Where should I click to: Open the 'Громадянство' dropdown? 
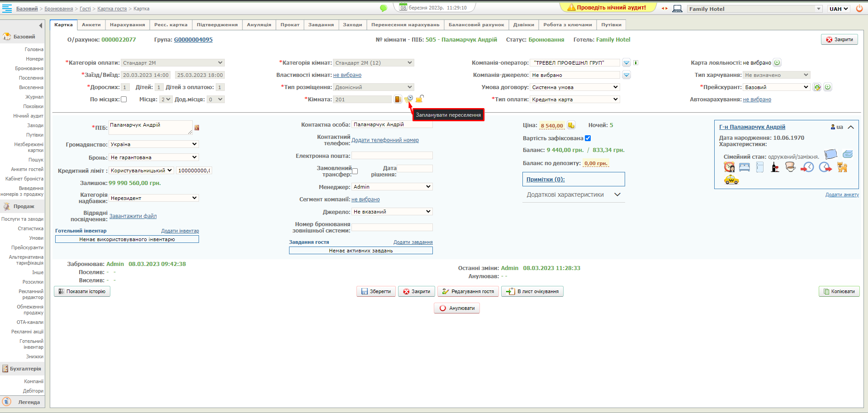click(x=154, y=144)
